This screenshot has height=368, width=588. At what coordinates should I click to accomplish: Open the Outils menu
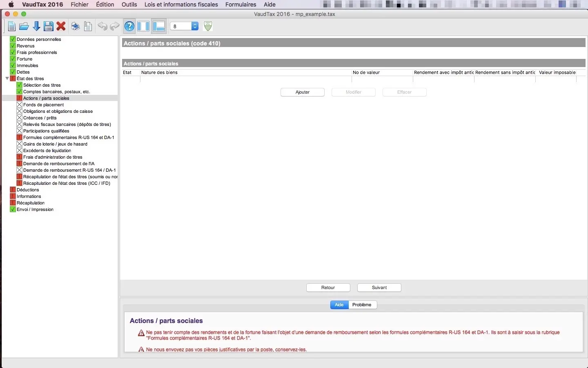pos(129,4)
